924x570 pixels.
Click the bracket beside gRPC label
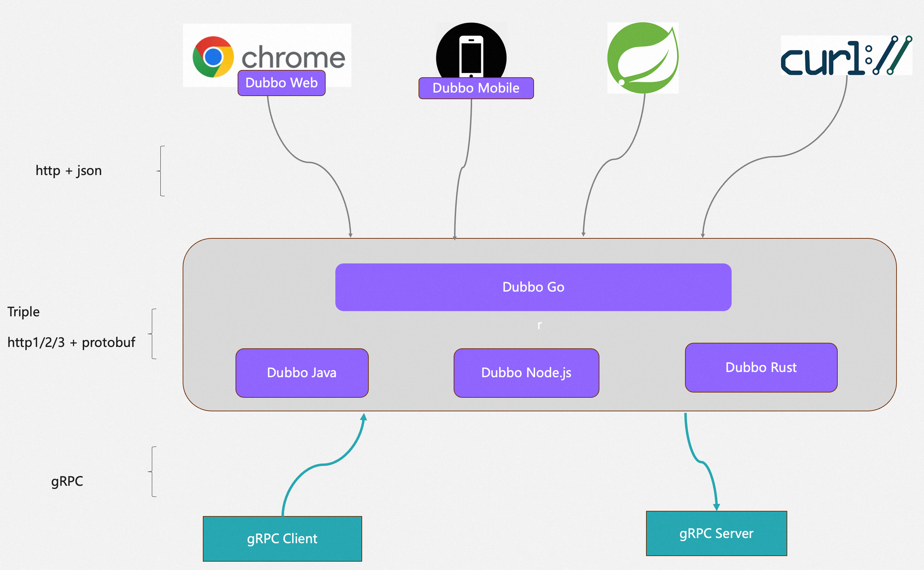coord(153,472)
